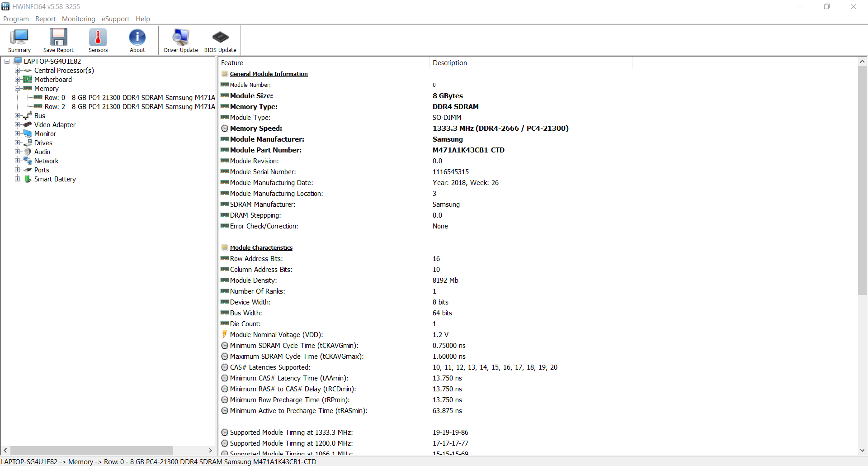Click the Description column header
The width and height of the screenshot is (868, 466).
[530, 62]
